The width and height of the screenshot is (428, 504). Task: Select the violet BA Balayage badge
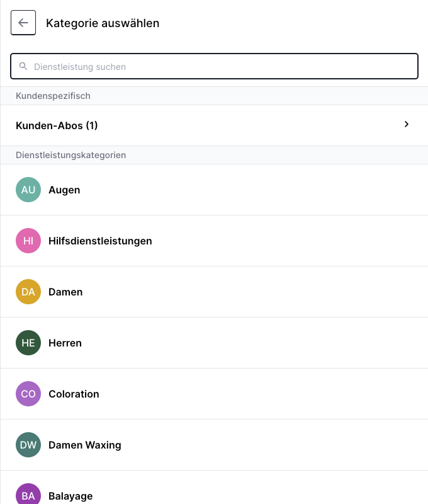pos(28,495)
